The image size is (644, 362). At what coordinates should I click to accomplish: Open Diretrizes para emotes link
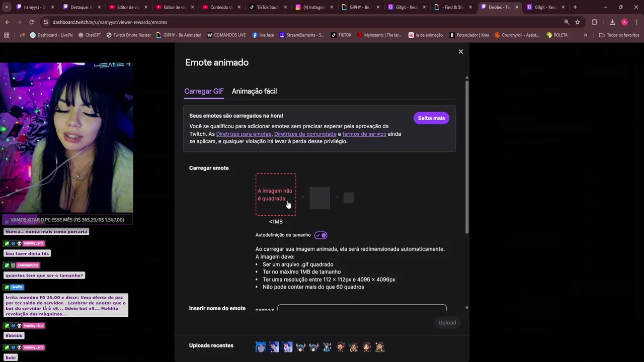pos(244,134)
